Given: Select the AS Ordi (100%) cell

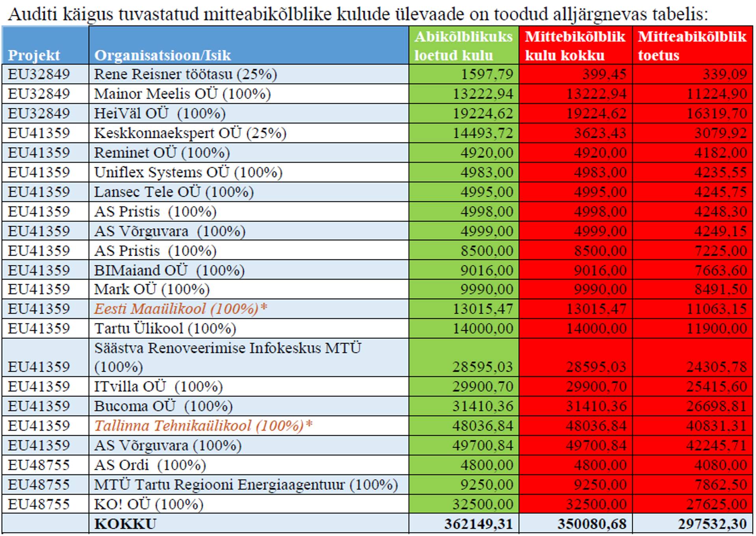Looking at the screenshot, I should (x=150, y=465).
